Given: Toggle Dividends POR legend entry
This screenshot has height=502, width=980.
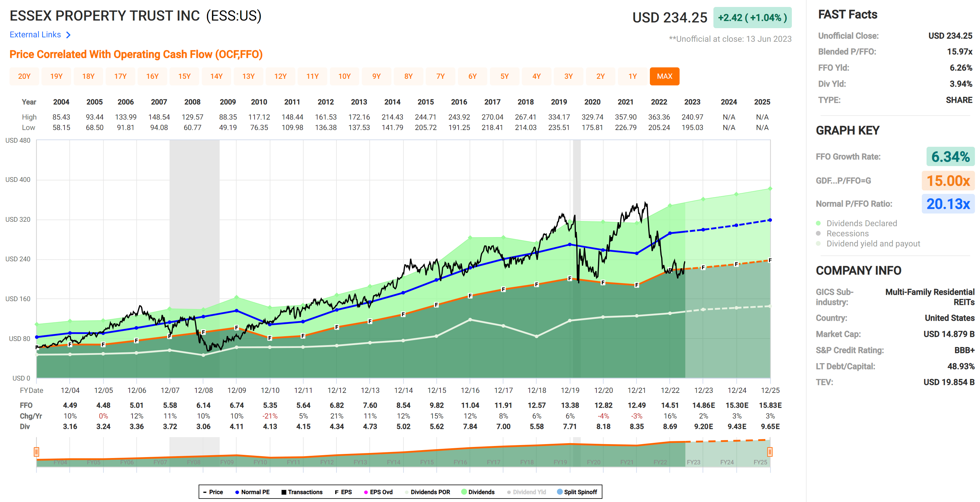Looking at the screenshot, I should coord(428,492).
